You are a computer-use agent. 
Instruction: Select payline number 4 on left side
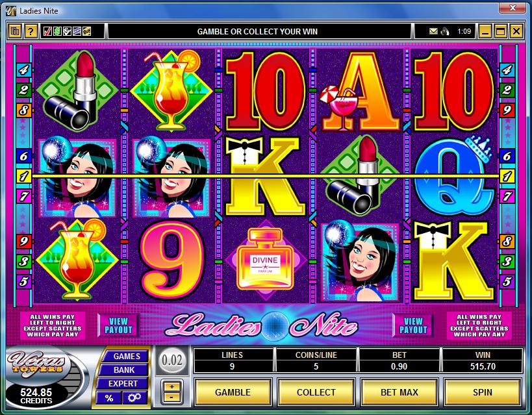(24, 70)
